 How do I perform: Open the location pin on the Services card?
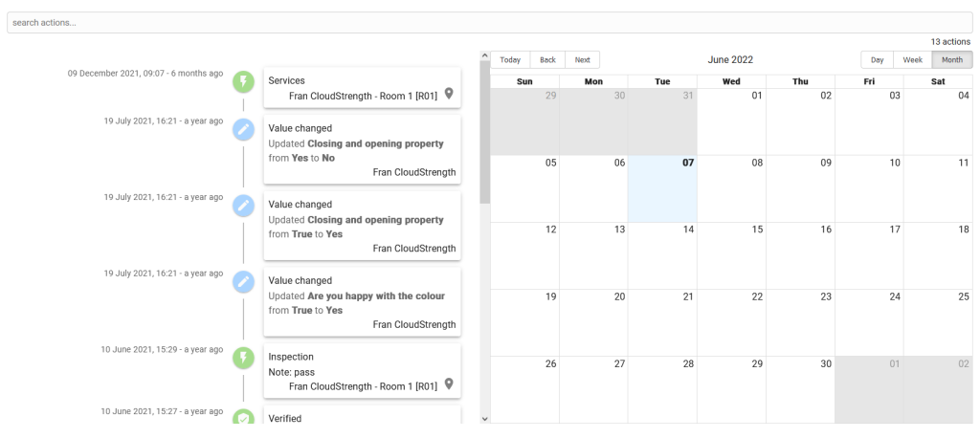click(x=448, y=94)
